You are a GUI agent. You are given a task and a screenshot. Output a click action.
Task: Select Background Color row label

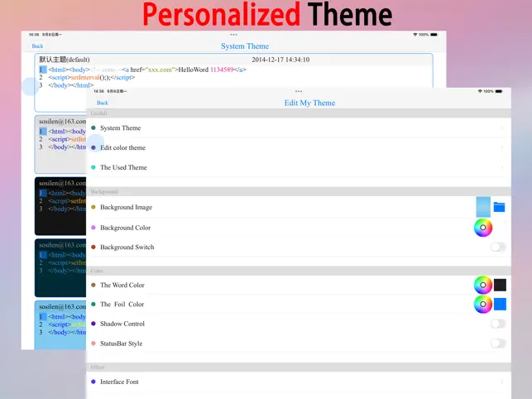coord(125,228)
